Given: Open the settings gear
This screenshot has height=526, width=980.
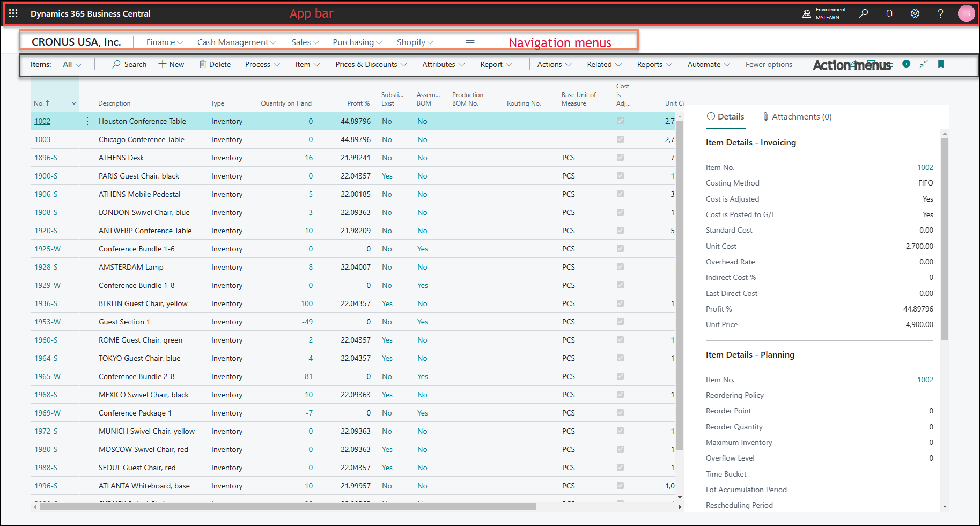Looking at the screenshot, I should (x=915, y=13).
